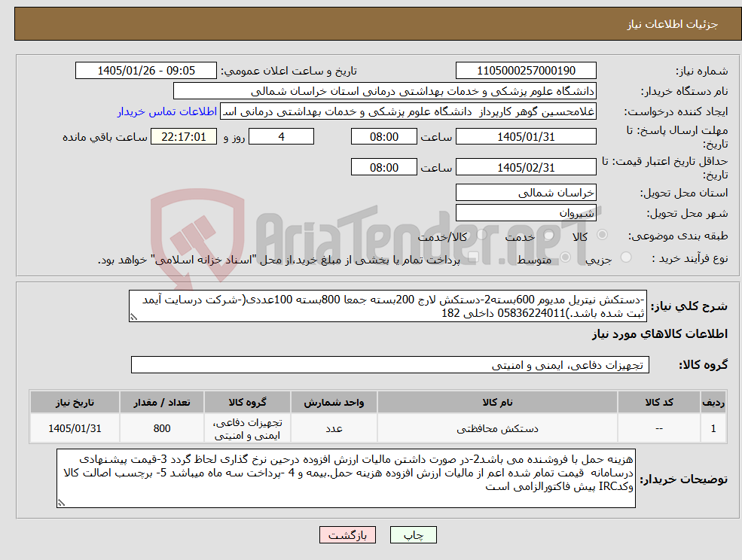Click response deadline date 1405/01/31 field
The image size is (742, 560).
526,137
